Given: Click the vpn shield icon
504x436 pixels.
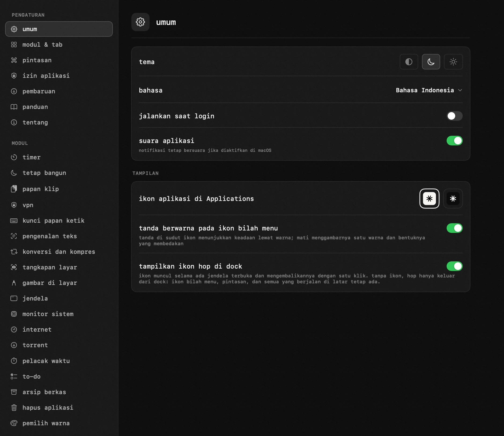Looking at the screenshot, I should [14, 205].
